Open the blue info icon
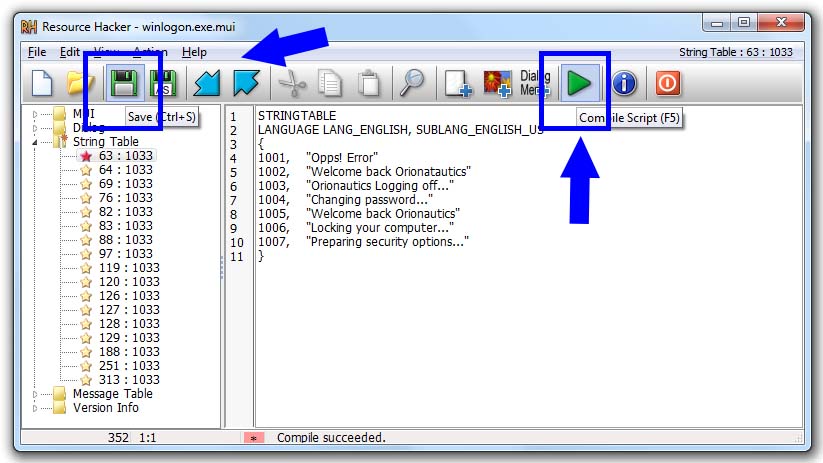 [624, 83]
